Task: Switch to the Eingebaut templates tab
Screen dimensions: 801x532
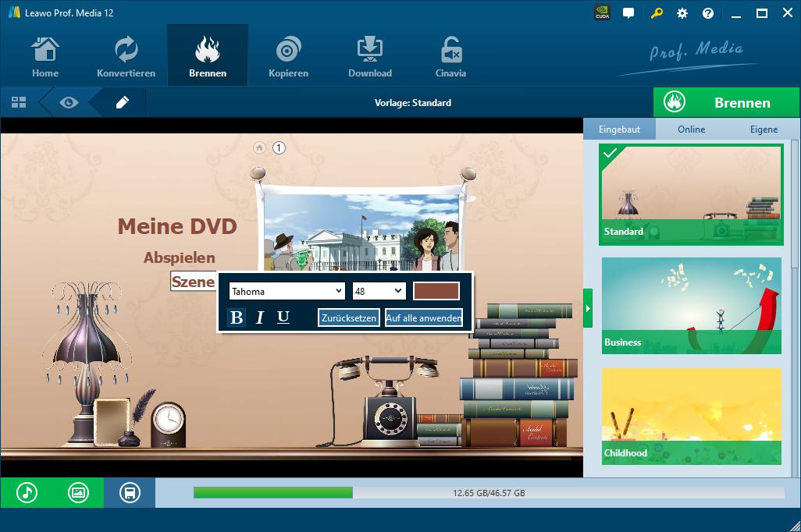Action: tap(619, 129)
